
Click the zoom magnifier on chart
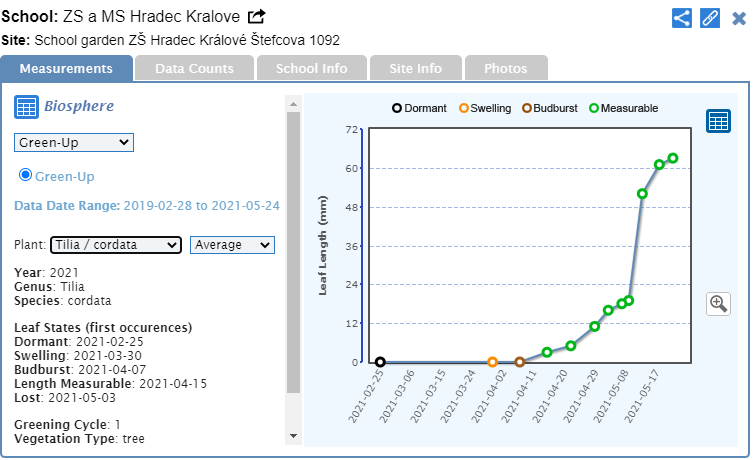coord(718,303)
